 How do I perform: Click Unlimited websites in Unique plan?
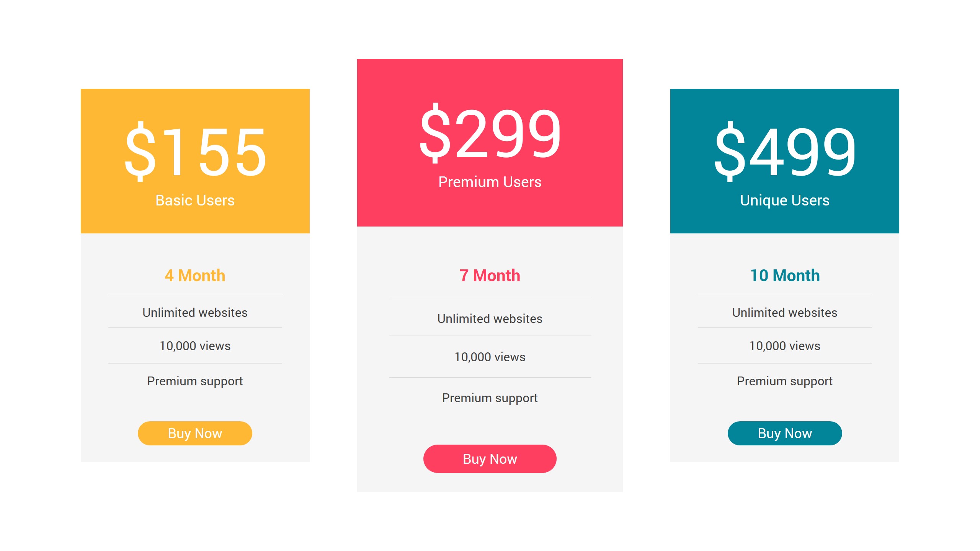pos(784,312)
